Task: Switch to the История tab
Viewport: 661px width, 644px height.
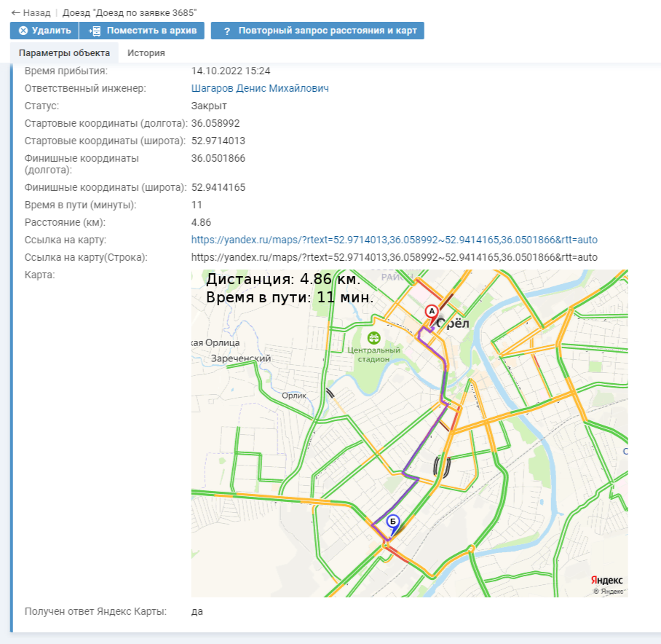Action: (x=146, y=53)
